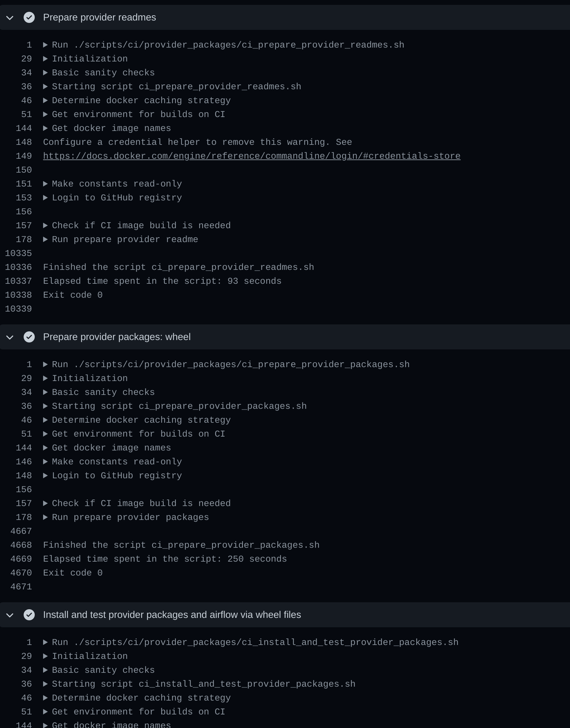This screenshot has height=728, width=570.
Task: Select log line number 10338
Action: click(19, 295)
